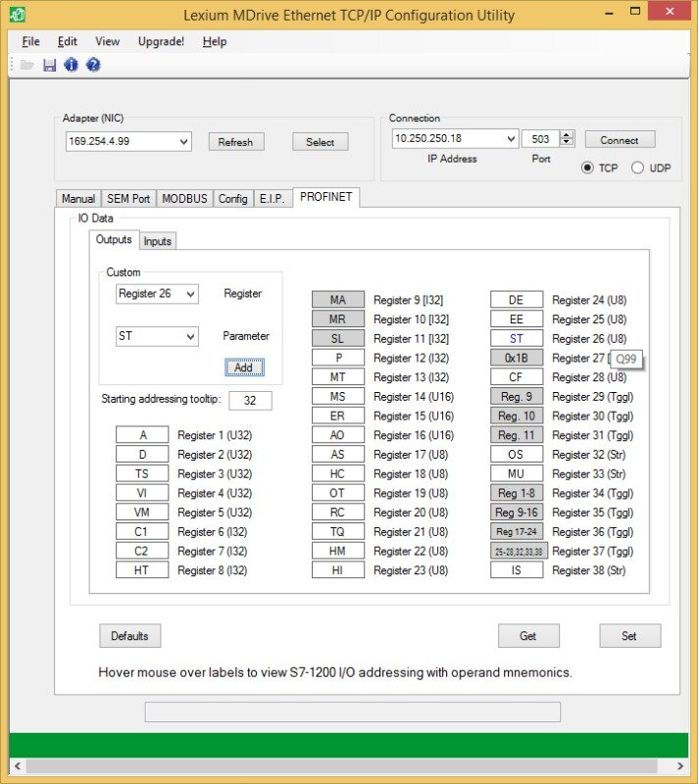698x784 pixels.
Task: Click the Add button in Custom group
Action: coord(244,367)
